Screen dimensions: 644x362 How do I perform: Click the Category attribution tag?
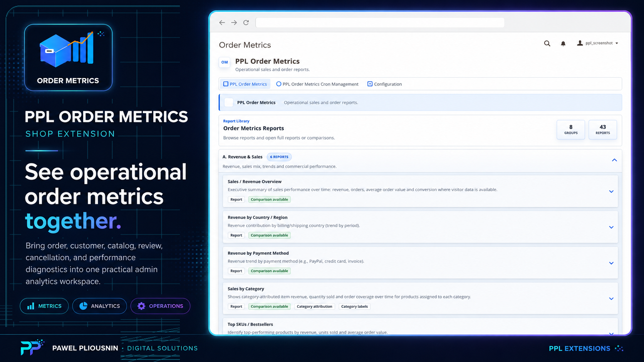(314, 307)
